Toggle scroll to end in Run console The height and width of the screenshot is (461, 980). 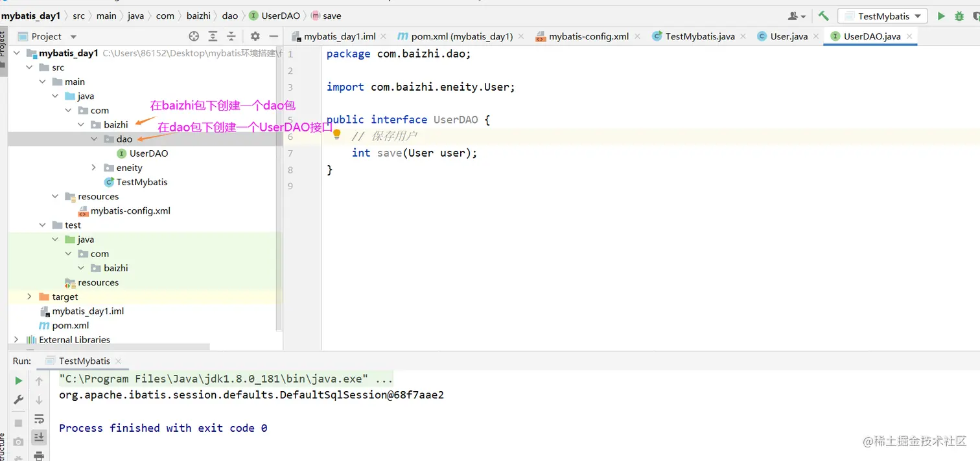click(39, 438)
